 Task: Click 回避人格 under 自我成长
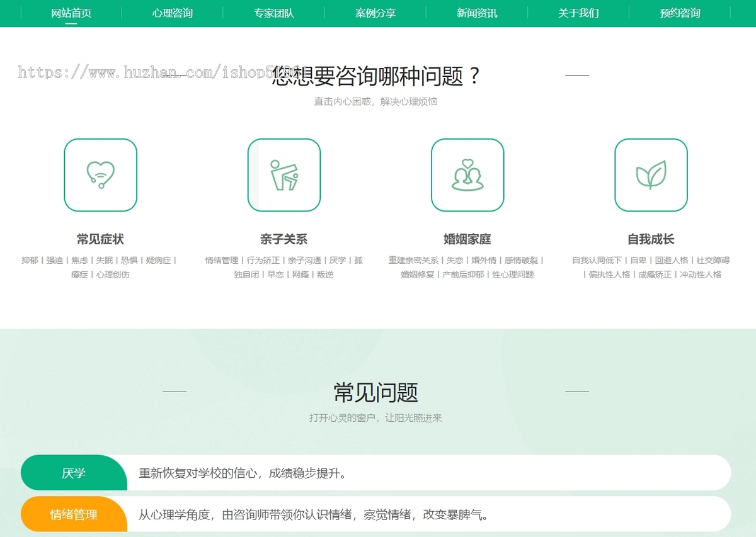coord(672,260)
